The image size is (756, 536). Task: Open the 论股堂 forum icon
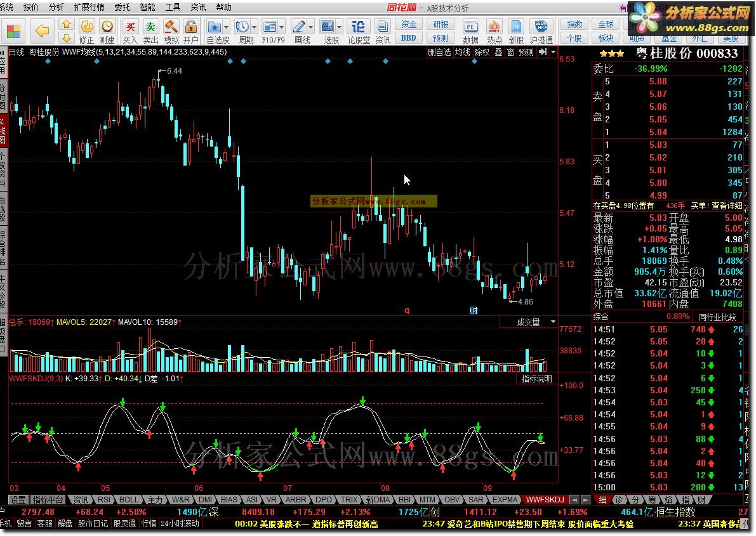(x=359, y=31)
